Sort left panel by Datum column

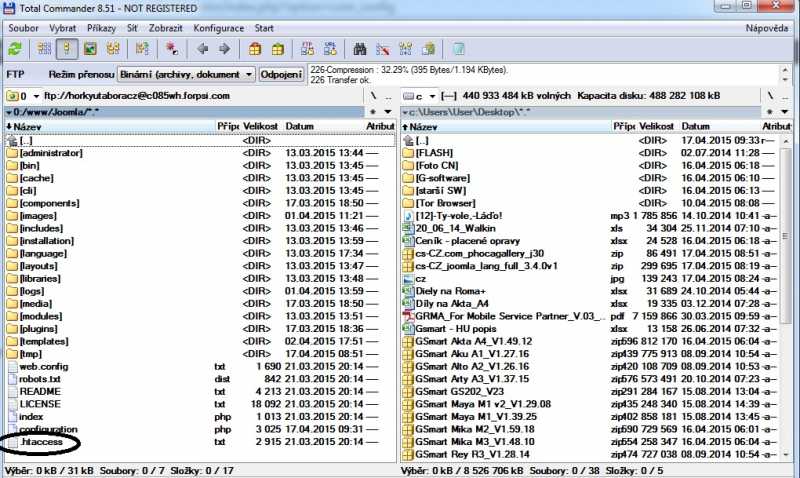[300, 127]
